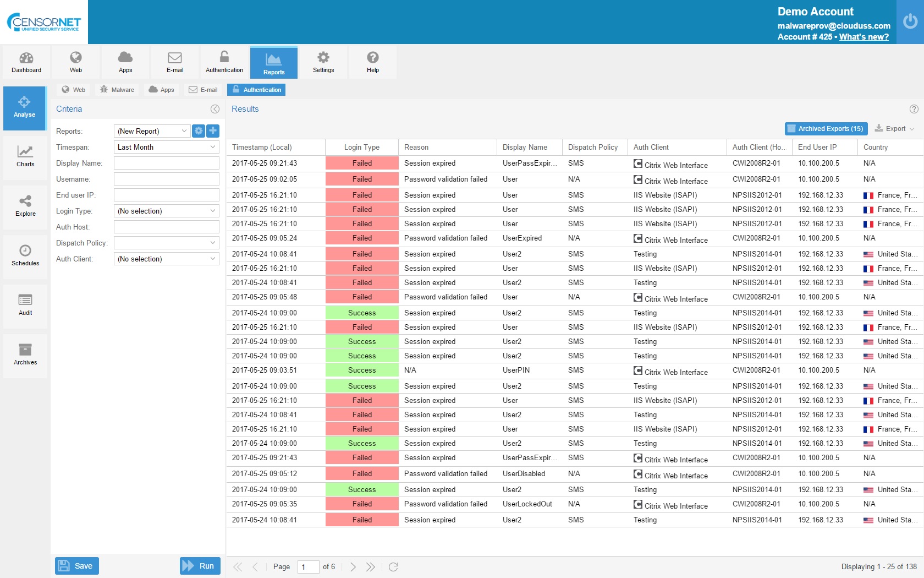The width and height of the screenshot is (924, 578).
Task: Open the Auth Client dropdown
Action: click(213, 259)
